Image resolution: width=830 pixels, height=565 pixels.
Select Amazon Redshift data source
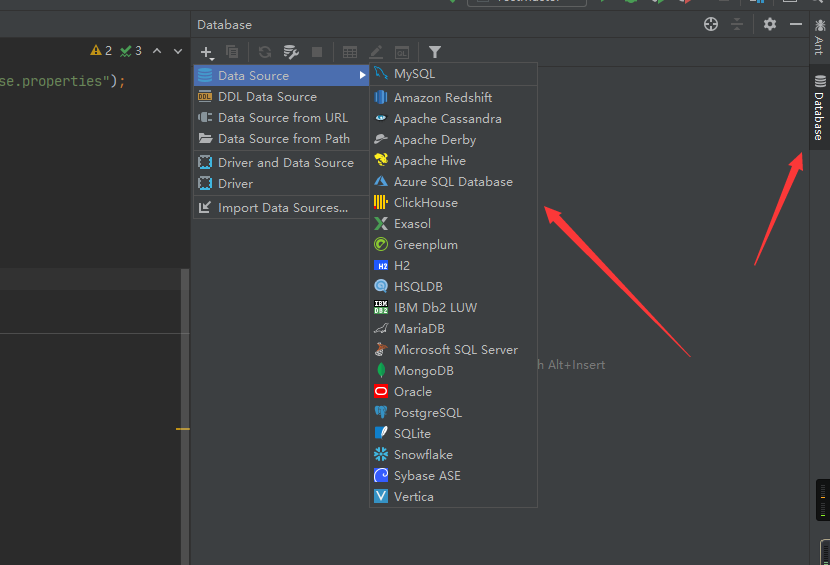click(454, 97)
